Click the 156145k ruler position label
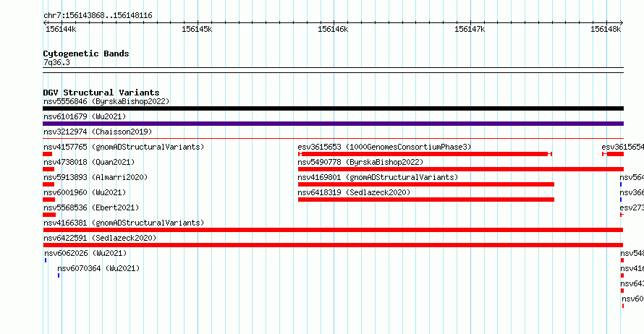This screenshot has width=644, height=334. [197, 29]
